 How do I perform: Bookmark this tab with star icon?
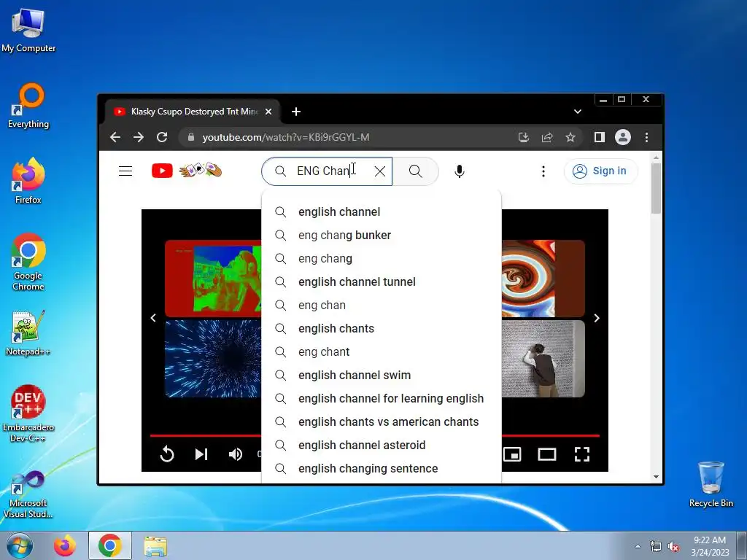(x=570, y=138)
